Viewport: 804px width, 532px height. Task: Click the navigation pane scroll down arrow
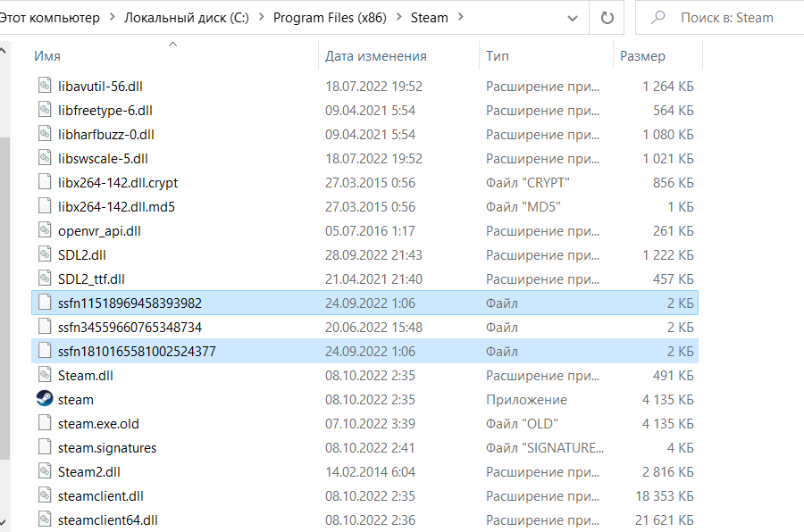[x=4, y=522]
